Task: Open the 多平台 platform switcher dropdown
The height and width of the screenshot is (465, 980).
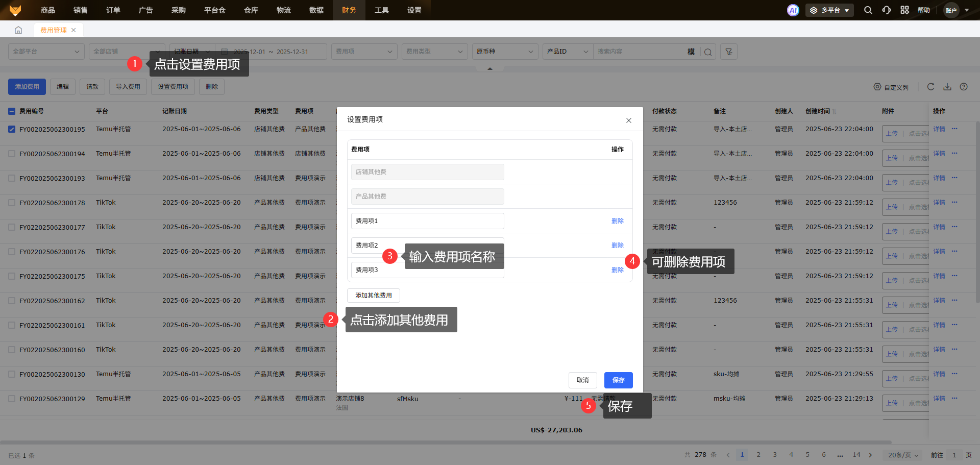Action: [829, 10]
